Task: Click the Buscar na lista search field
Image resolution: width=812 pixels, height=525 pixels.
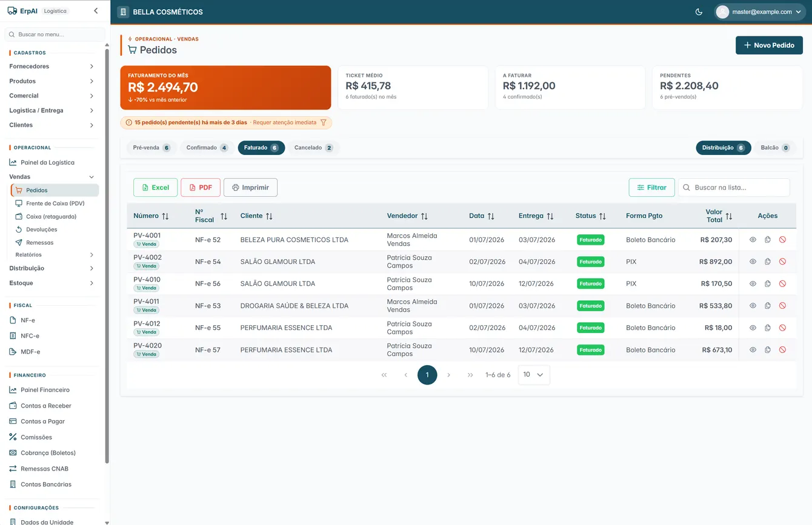Action: 734,188
